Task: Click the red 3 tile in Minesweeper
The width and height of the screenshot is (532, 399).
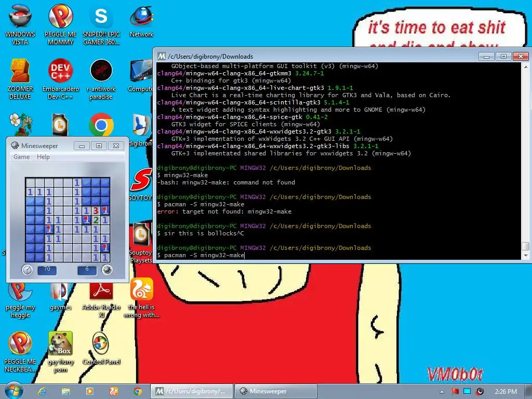Action: (x=96, y=211)
